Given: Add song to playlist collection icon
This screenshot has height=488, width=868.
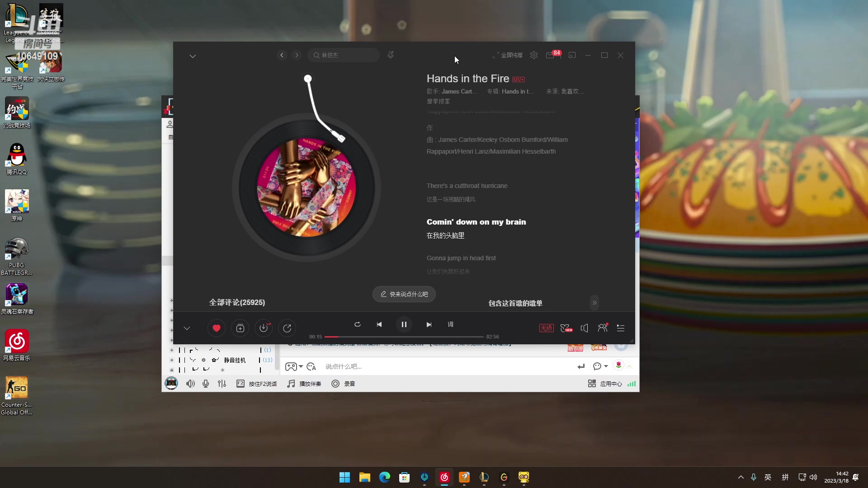Looking at the screenshot, I should click(x=240, y=328).
